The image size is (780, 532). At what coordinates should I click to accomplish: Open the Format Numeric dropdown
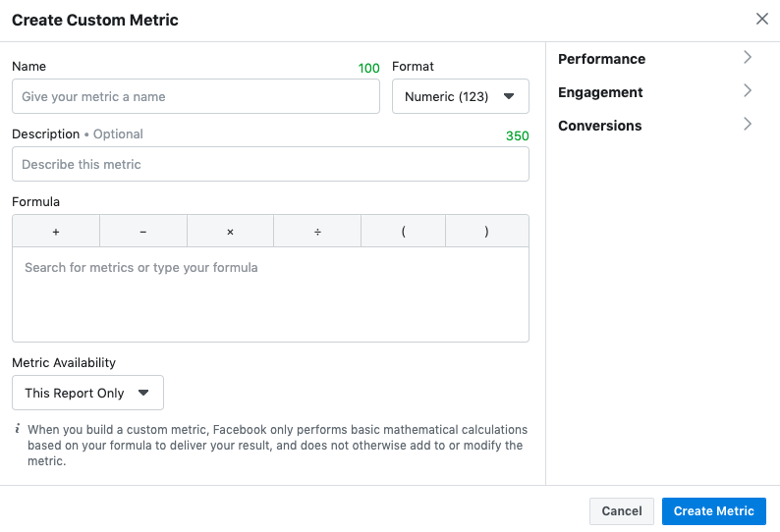point(460,96)
